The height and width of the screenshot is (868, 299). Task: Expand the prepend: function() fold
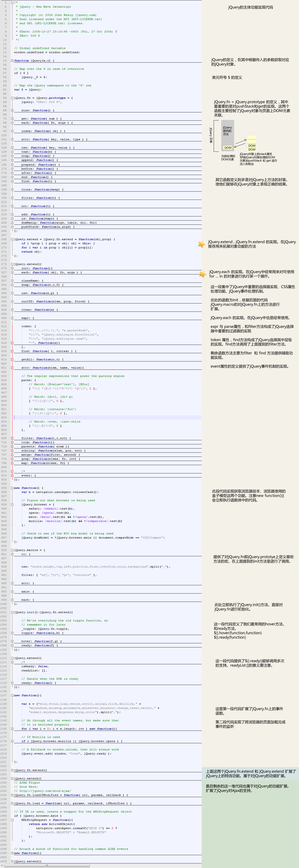point(12,165)
